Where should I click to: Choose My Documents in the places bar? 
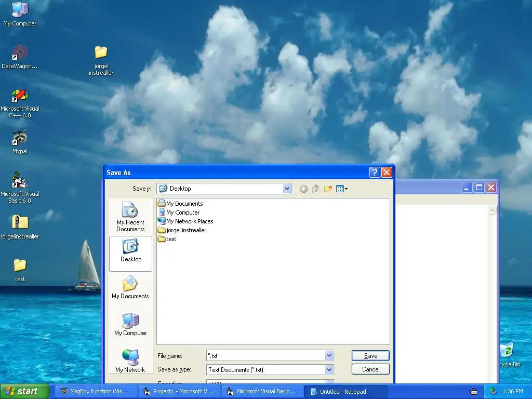point(130,287)
